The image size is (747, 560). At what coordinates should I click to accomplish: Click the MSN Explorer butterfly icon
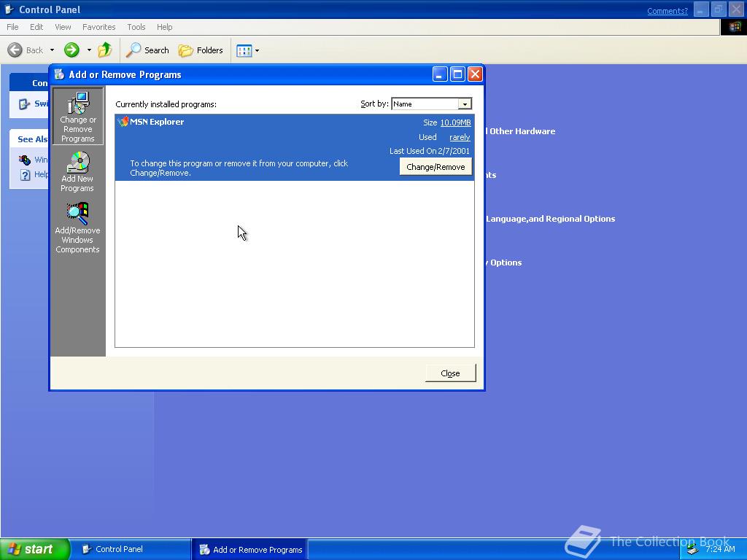(x=123, y=122)
